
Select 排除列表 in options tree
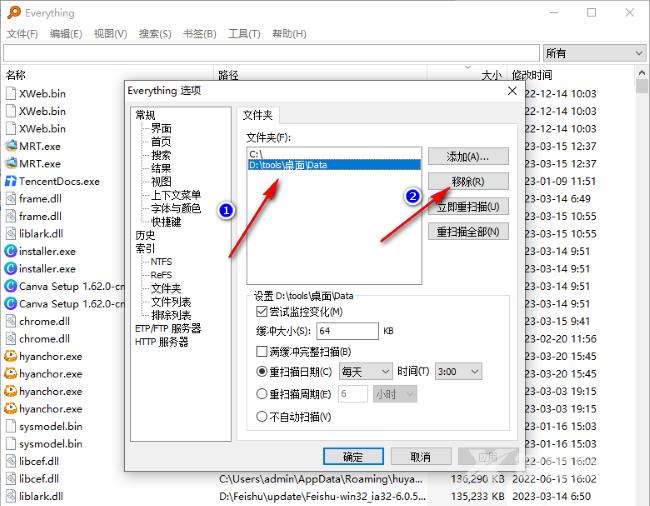tap(171, 315)
